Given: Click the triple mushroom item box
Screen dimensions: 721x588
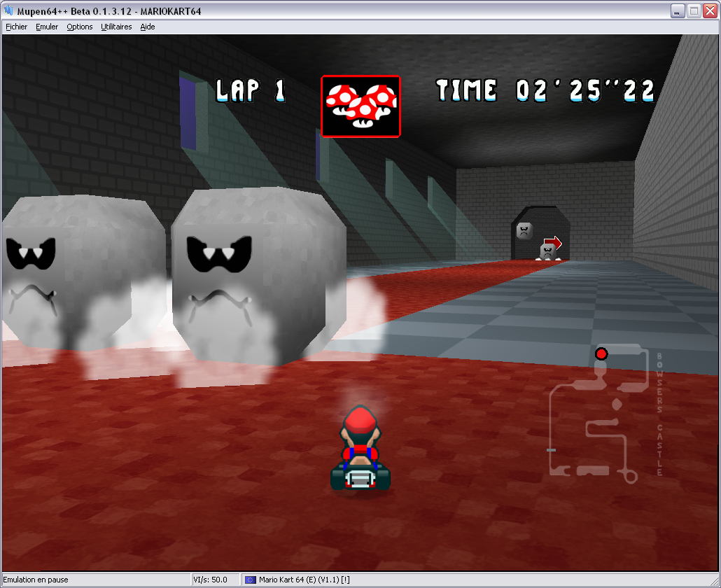Looking at the screenshot, I should click(x=361, y=106).
